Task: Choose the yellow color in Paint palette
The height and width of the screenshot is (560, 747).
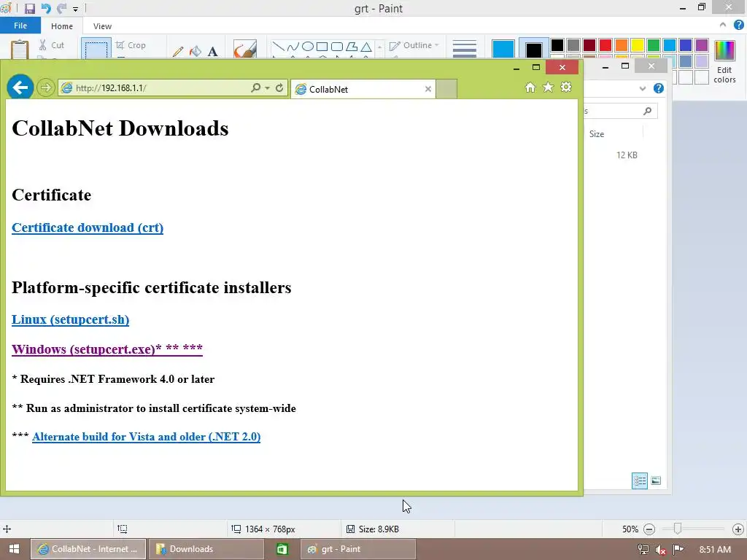Action: (638, 45)
